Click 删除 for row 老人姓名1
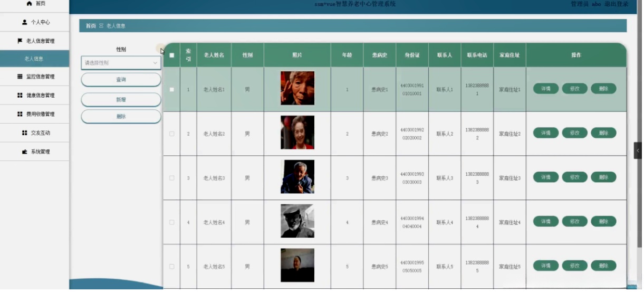This screenshot has width=644, height=292. (603, 89)
